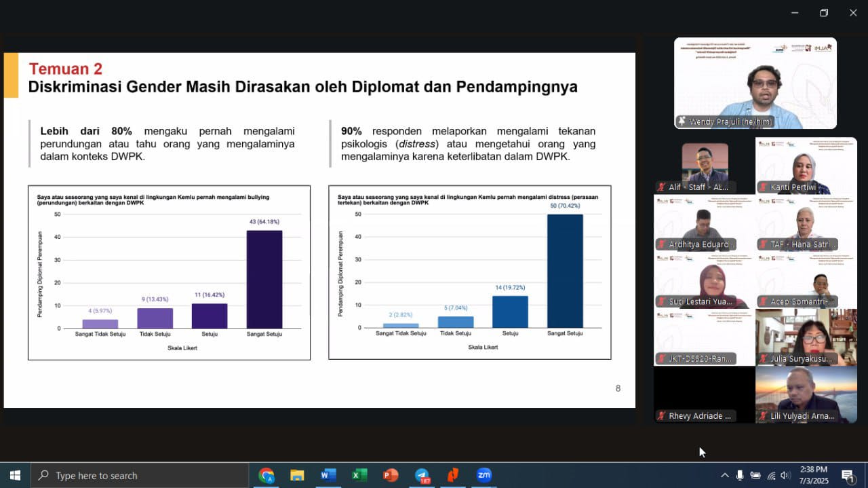868x488 pixels.
Task: Launch PowerPoint from the taskbar
Action: [391, 475]
